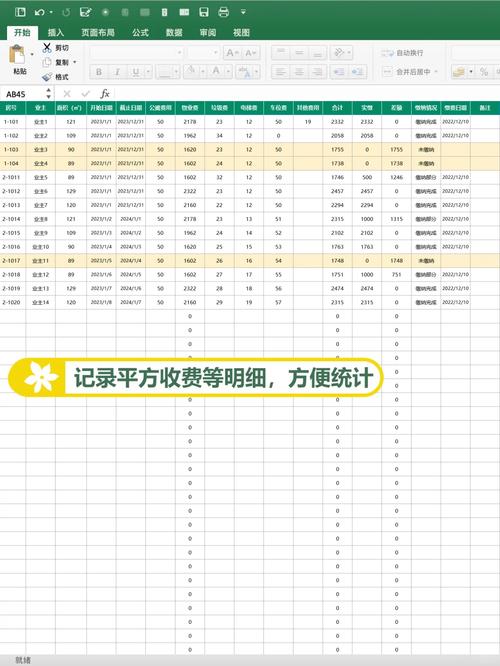500x666 pixels.
Task: Click the Increase Indent button
Action: [358, 72]
